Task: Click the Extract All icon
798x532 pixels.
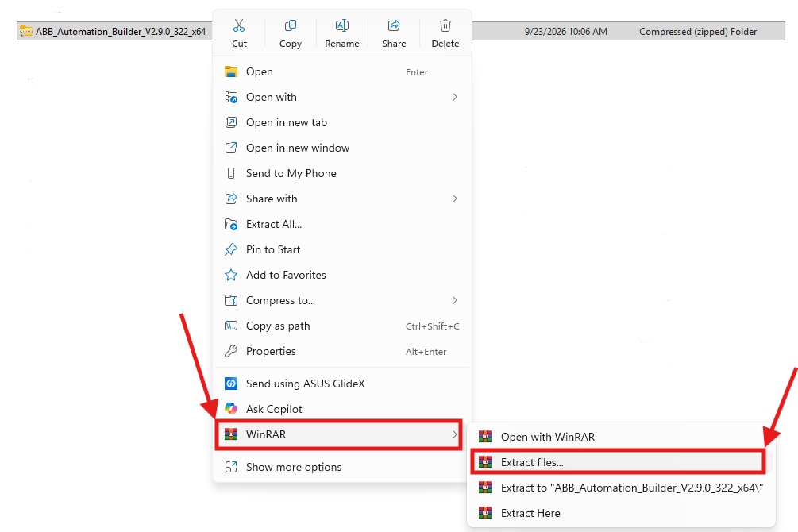Action: point(231,224)
